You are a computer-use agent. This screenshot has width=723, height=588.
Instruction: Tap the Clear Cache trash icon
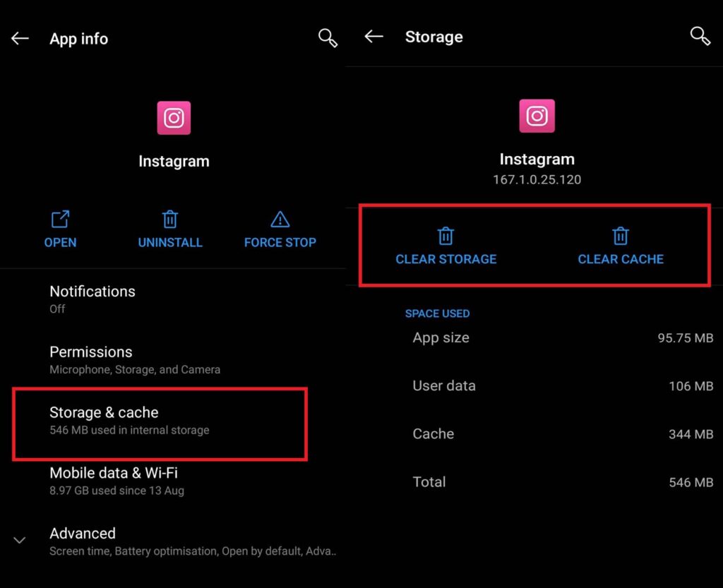621,236
